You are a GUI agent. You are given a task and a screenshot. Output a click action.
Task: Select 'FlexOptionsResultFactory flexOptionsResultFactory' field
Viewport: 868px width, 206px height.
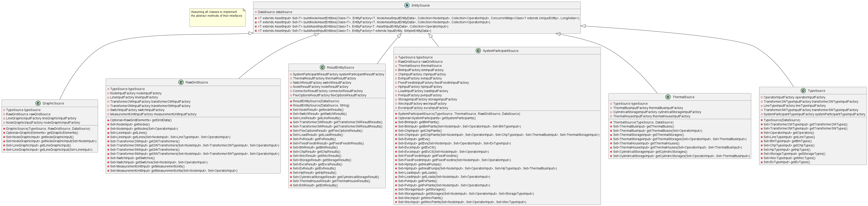click(330, 96)
